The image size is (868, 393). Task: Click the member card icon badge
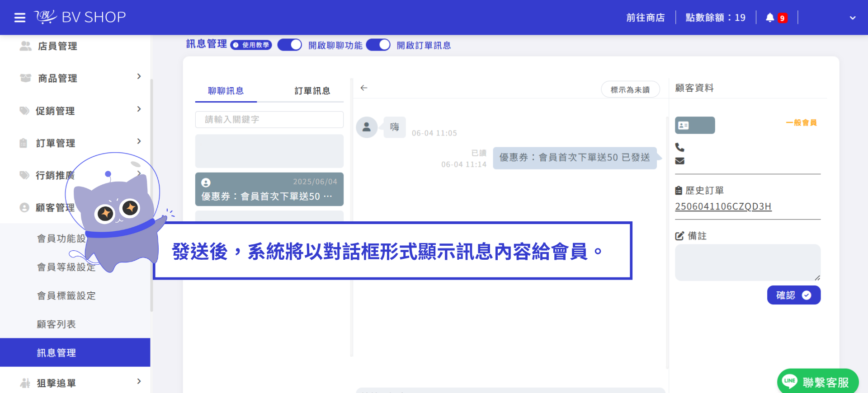695,125
